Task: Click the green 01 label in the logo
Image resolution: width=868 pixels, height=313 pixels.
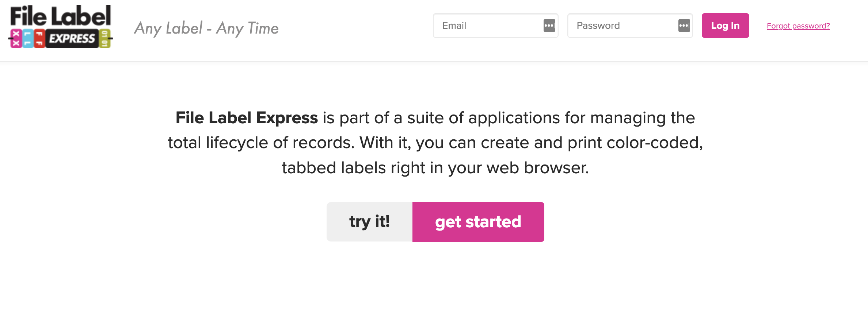Action: click(104, 39)
